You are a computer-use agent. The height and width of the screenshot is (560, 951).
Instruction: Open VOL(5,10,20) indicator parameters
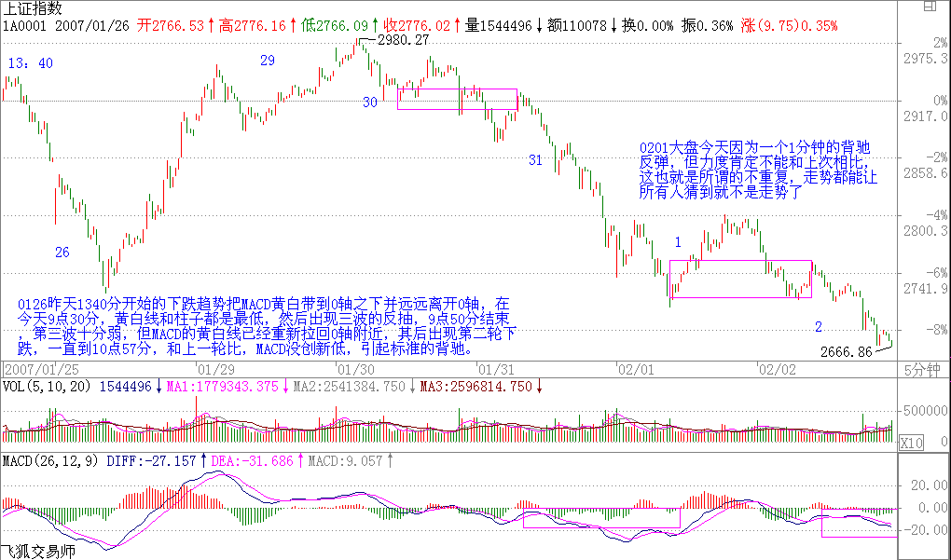pyautogui.click(x=47, y=386)
